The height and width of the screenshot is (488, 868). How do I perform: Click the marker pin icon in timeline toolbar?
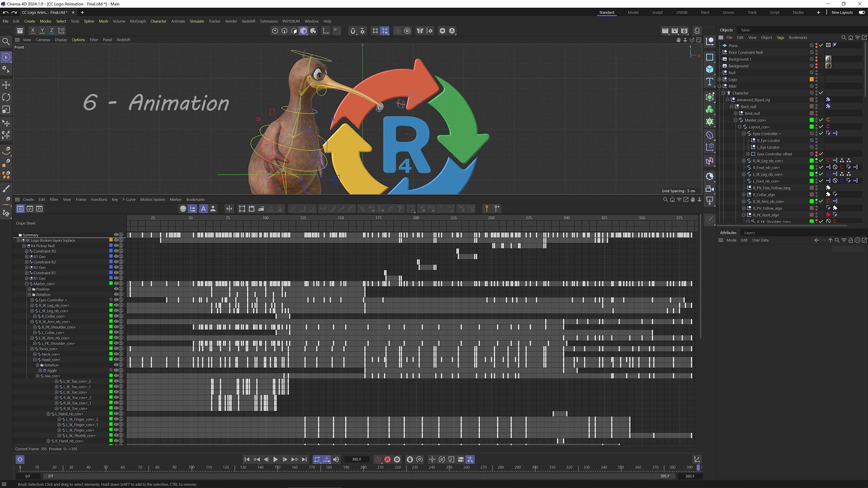point(487,209)
